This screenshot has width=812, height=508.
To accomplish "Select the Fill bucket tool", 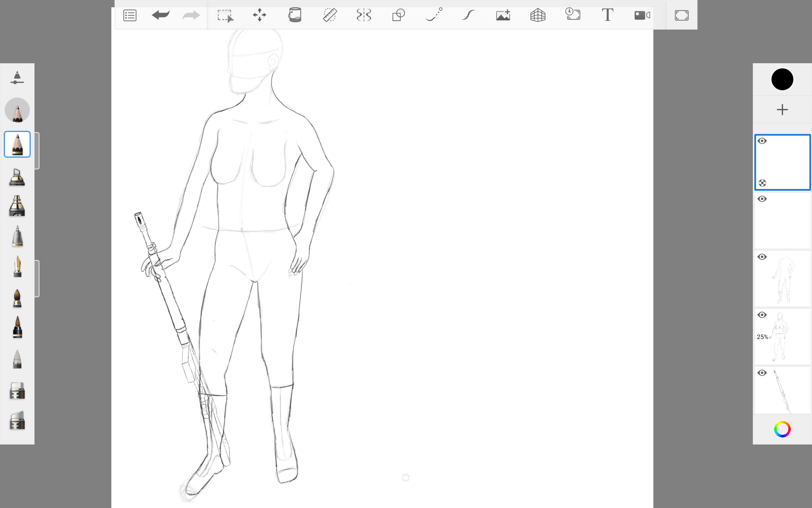I will pos(295,15).
